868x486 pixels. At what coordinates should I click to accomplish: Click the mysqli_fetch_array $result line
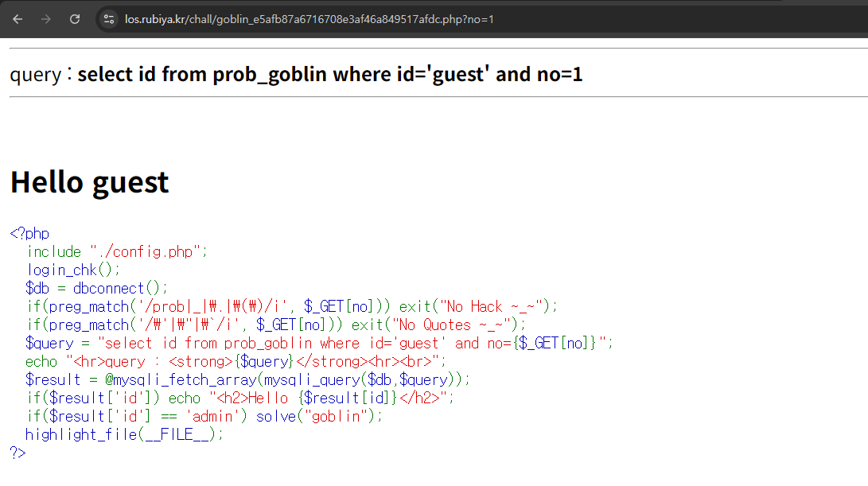[x=247, y=379]
